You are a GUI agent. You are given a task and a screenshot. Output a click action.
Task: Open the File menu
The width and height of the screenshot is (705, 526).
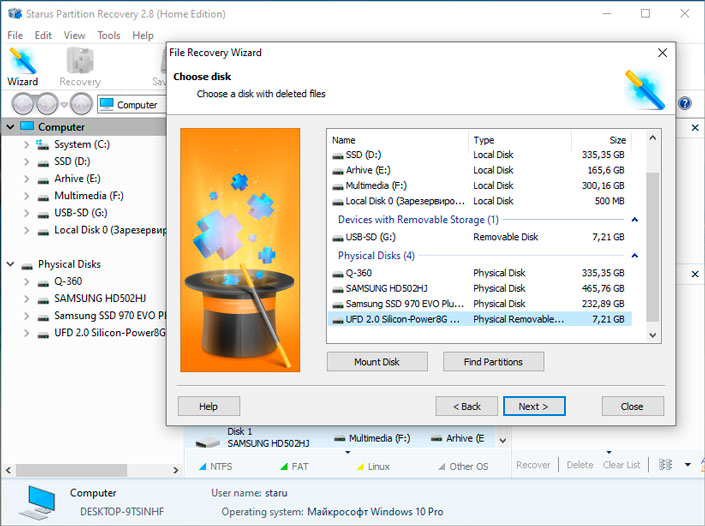click(x=15, y=35)
